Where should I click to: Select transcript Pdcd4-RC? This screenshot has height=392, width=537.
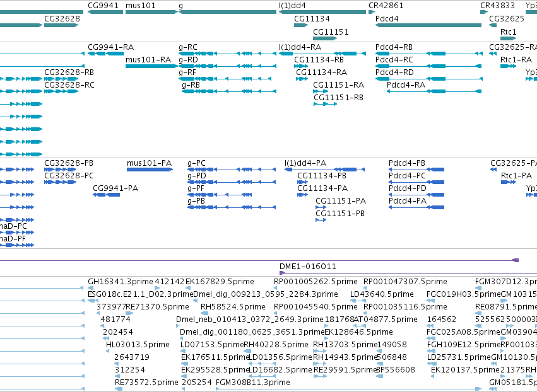[x=394, y=60]
